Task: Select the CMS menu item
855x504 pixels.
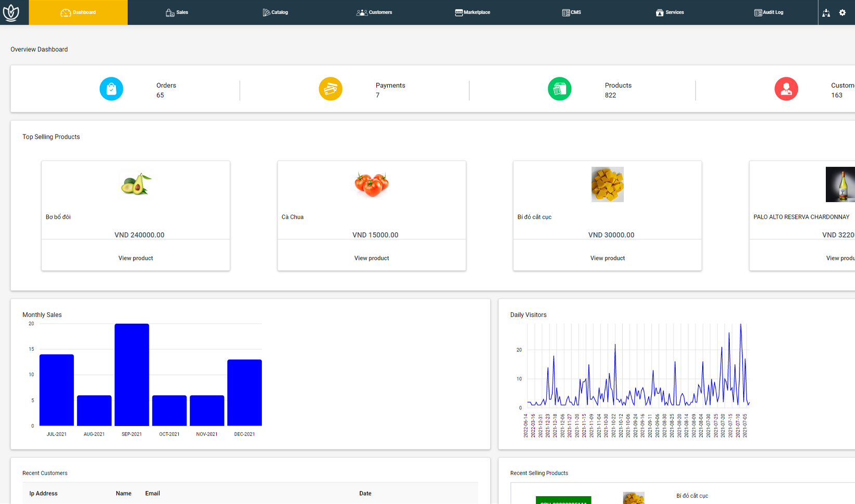Action: pyautogui.click(x=571, y=12)
